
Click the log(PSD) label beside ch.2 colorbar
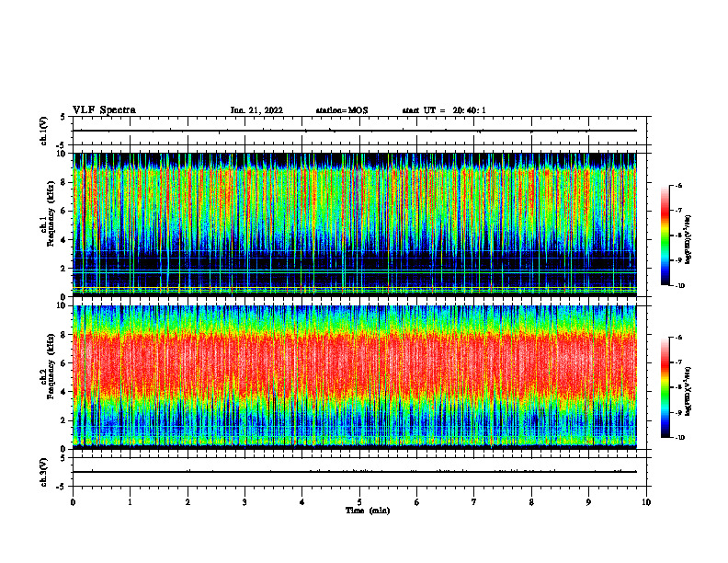(689, 391)
